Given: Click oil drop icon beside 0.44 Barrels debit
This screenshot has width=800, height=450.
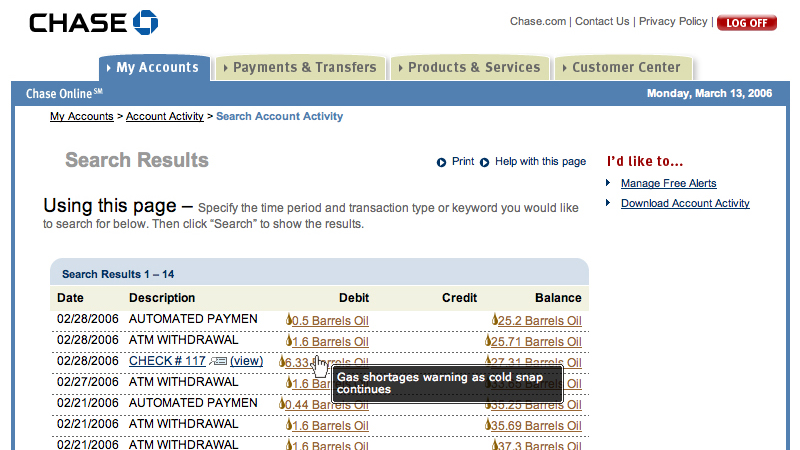Looking at the screenshot, I should tap(282, 404).
